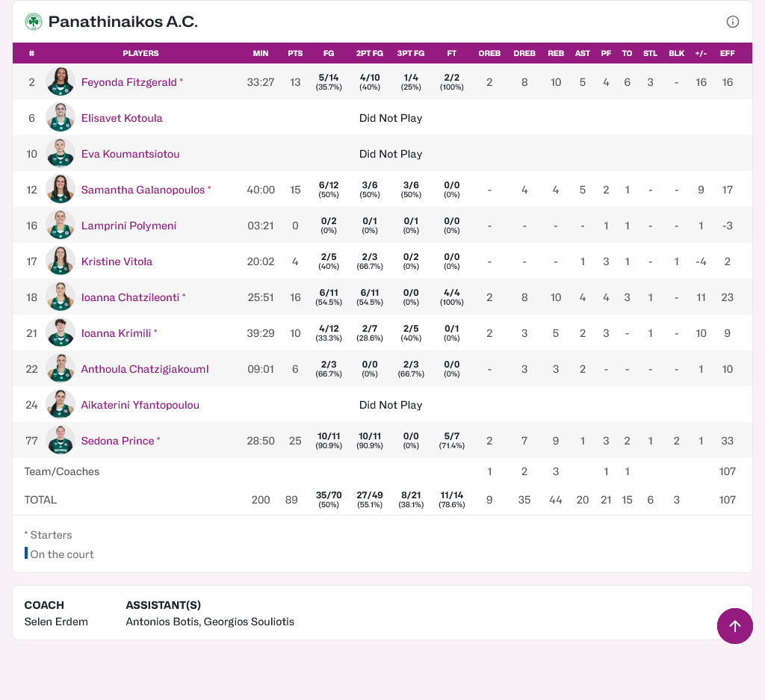Screen dimensions: 765x700
Task: Click the Panathinaikos shamrock logo
Action: tap(34, 22)
